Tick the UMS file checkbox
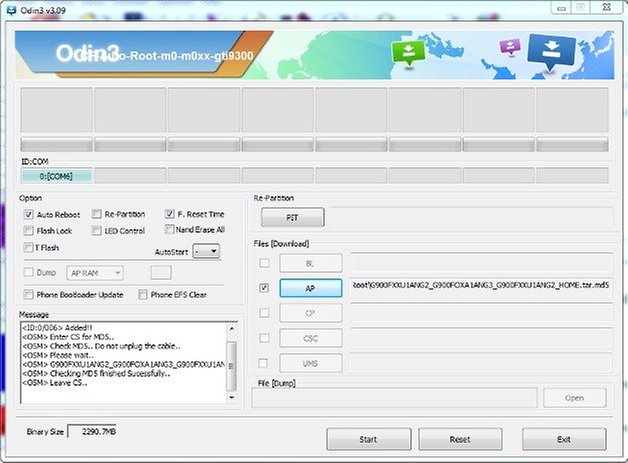Image resolution: width=628 pixels, height=463 pixels. point(263,363)
